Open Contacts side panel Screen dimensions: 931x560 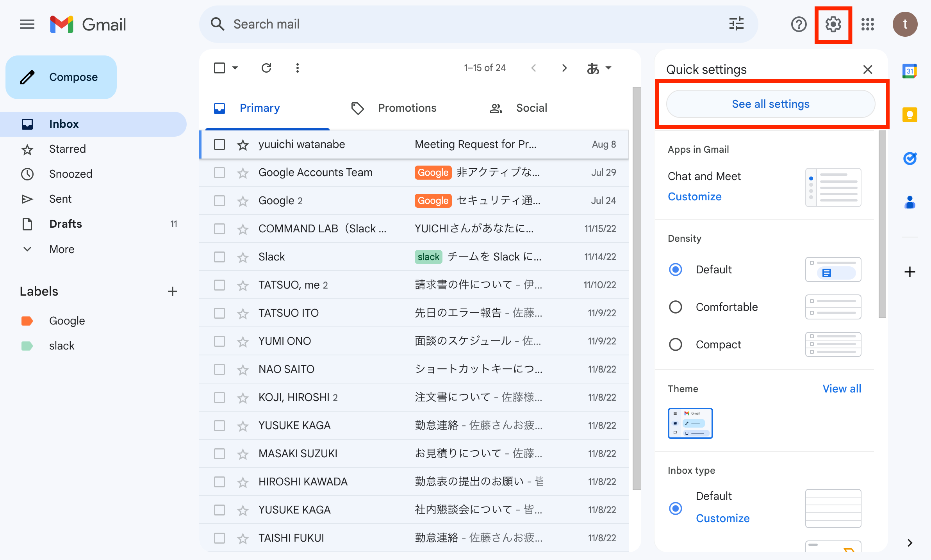pyautogui.click(x=910, y=202)
